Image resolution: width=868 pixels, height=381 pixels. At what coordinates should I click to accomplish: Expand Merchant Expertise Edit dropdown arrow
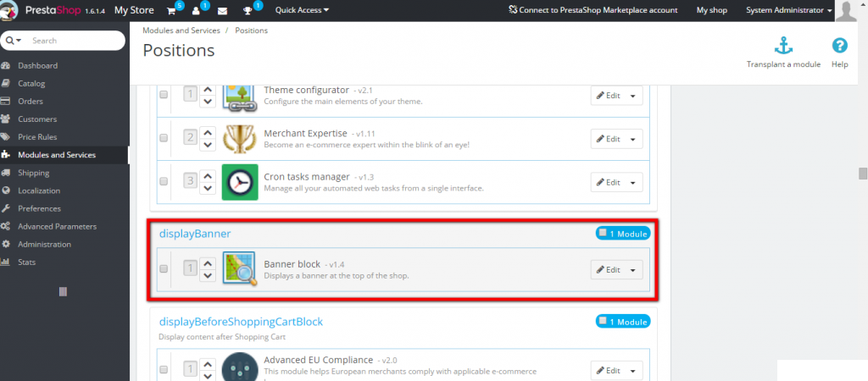[x=633, y=139]
